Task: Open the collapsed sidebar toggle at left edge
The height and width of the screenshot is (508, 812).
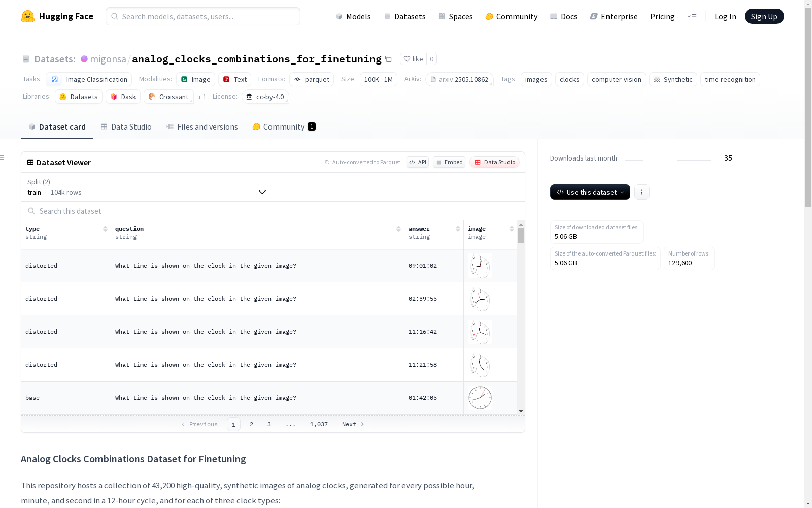Action: click(x=3, y=157)
